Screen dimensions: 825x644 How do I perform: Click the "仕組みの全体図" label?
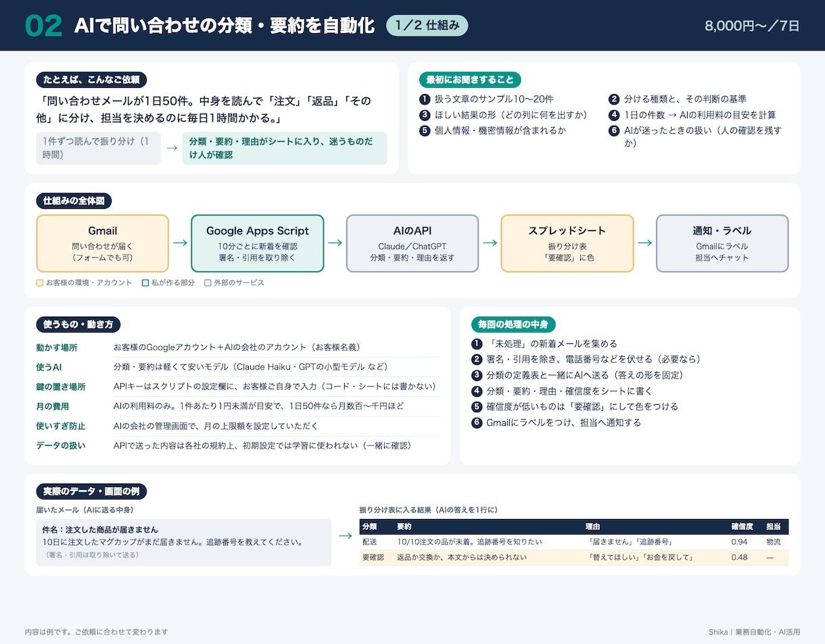click(74, 201)
